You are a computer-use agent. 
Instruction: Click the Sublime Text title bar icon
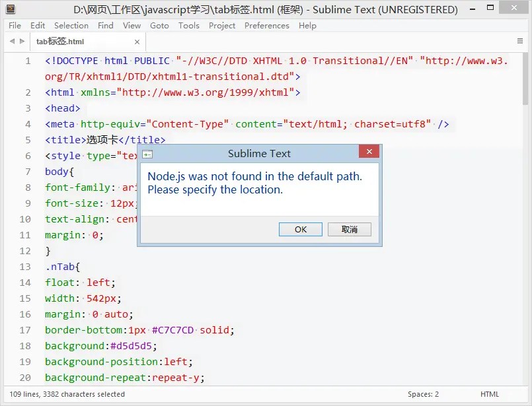pos(9,9)
